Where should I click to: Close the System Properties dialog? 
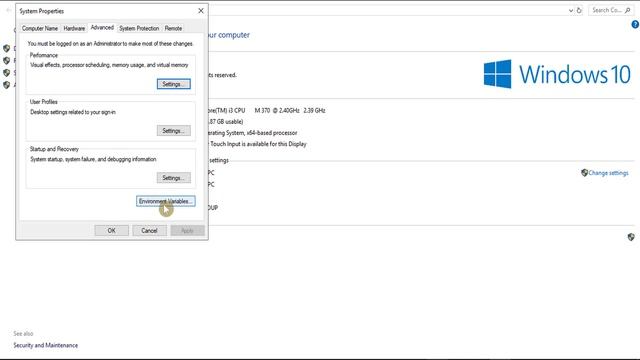tap(201, 11)
